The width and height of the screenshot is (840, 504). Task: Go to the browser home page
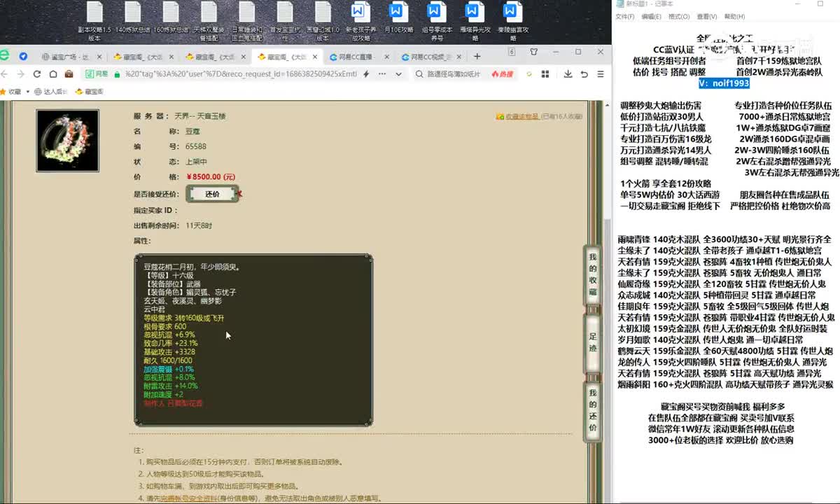click(53, 74)
